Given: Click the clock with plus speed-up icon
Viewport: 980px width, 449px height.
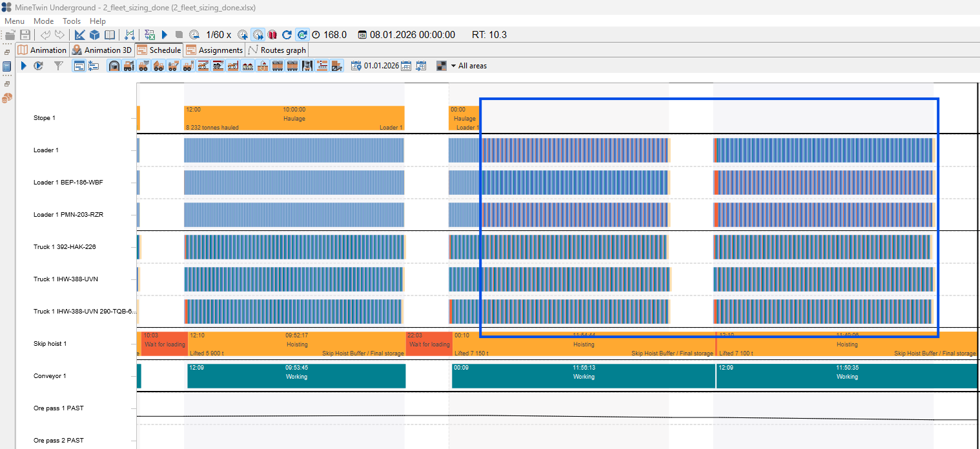Looking at the screenshot, I should [x=242, y=35].
